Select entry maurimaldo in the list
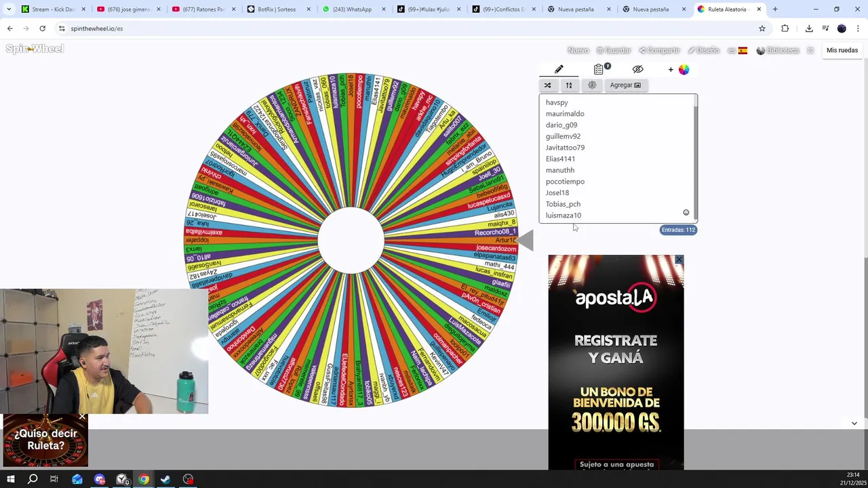This screenshot has height=488, width=868. (x=565, y=114)
